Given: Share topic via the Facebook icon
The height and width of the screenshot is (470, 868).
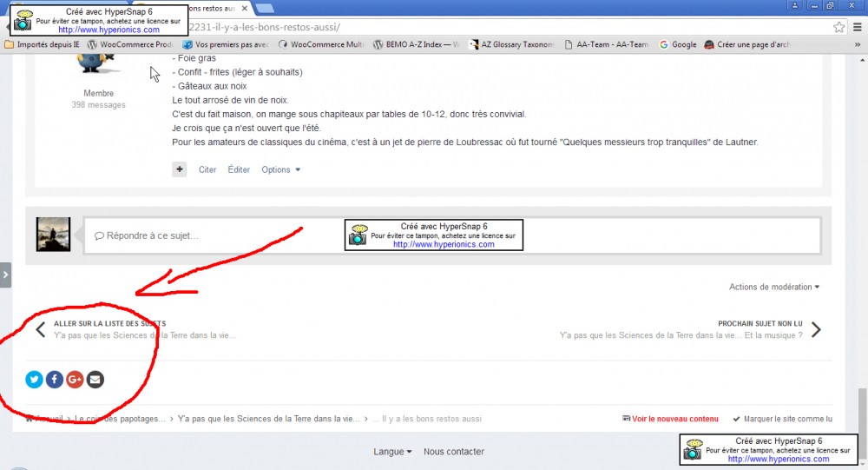Looking at the screenshot, I should click(54, 380).
